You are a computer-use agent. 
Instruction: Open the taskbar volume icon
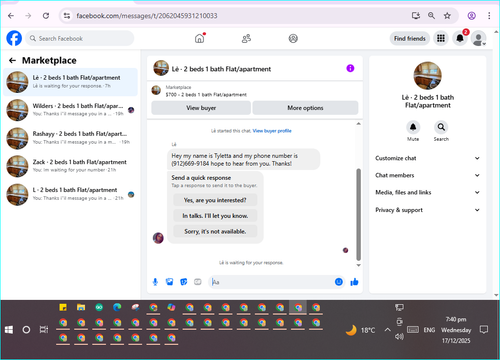coord(399,337)
